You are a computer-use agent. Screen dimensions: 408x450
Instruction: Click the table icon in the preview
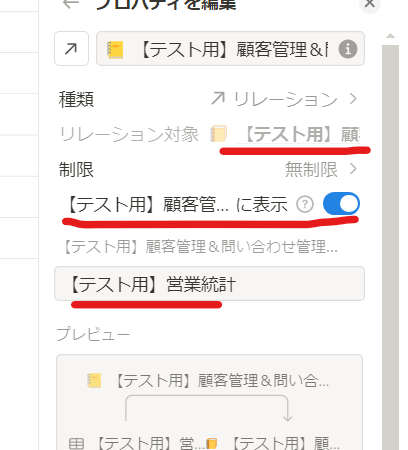[x=76, y=444]
